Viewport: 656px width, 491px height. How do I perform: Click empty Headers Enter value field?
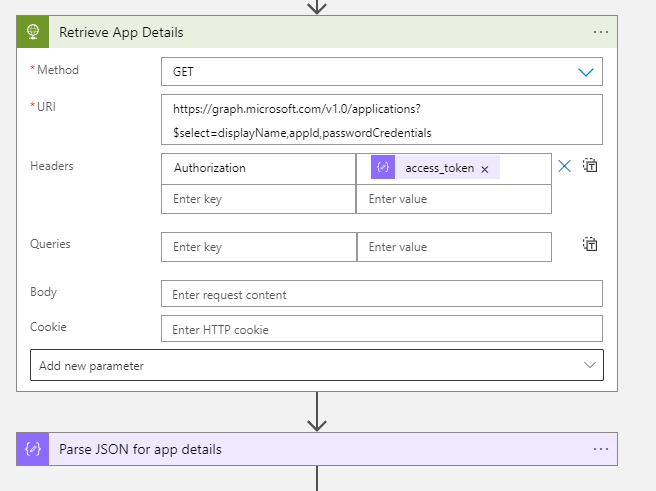point(453,199)
